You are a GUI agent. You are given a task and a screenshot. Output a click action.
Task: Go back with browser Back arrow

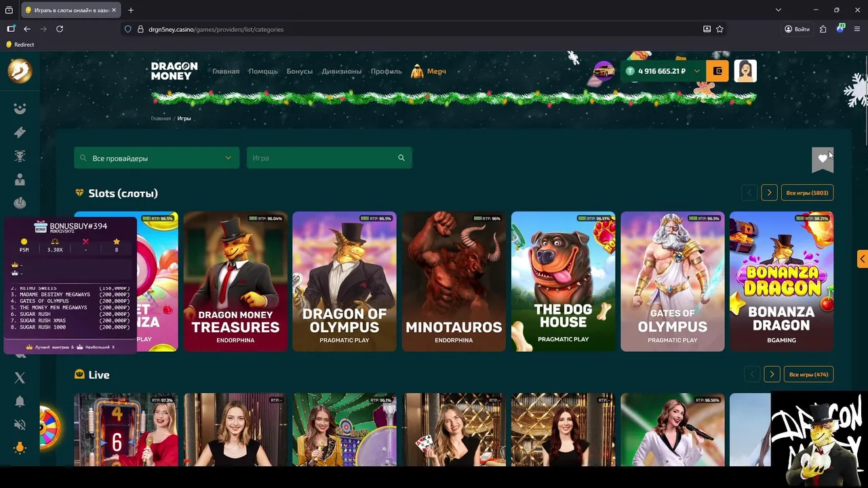[x=27, y=29]
